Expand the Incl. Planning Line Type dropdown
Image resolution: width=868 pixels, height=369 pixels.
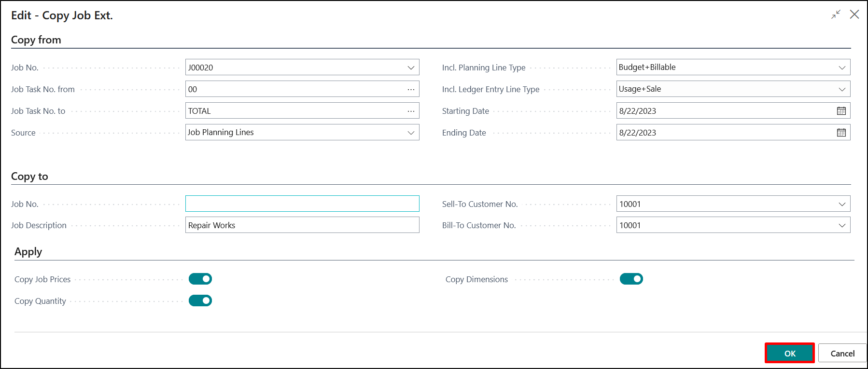[842, 68]
